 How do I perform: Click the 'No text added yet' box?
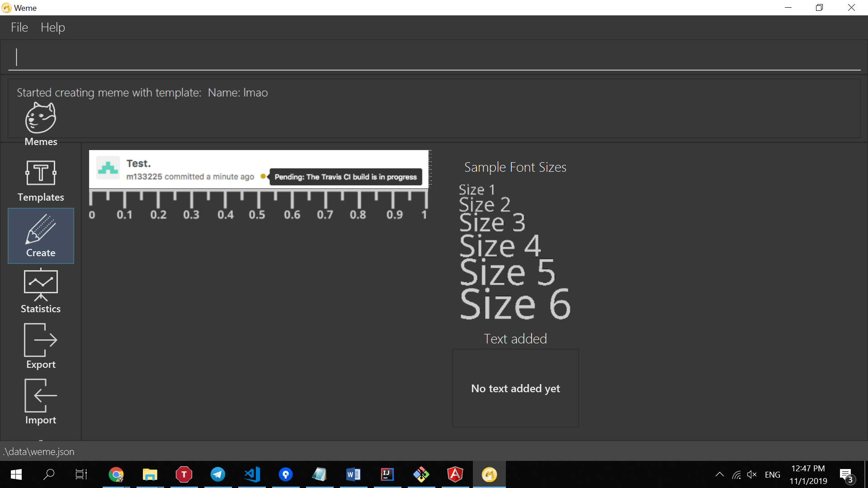(515, 388)
